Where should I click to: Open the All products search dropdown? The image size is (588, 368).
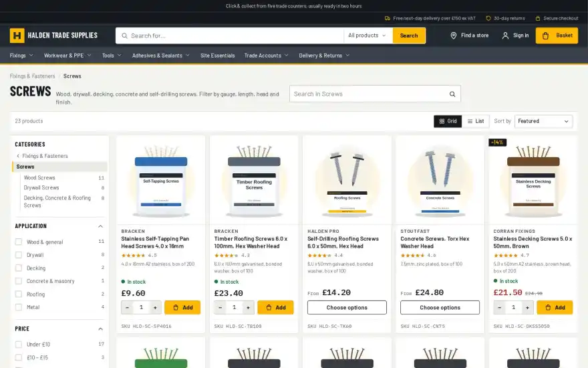(x=367, y=35)
